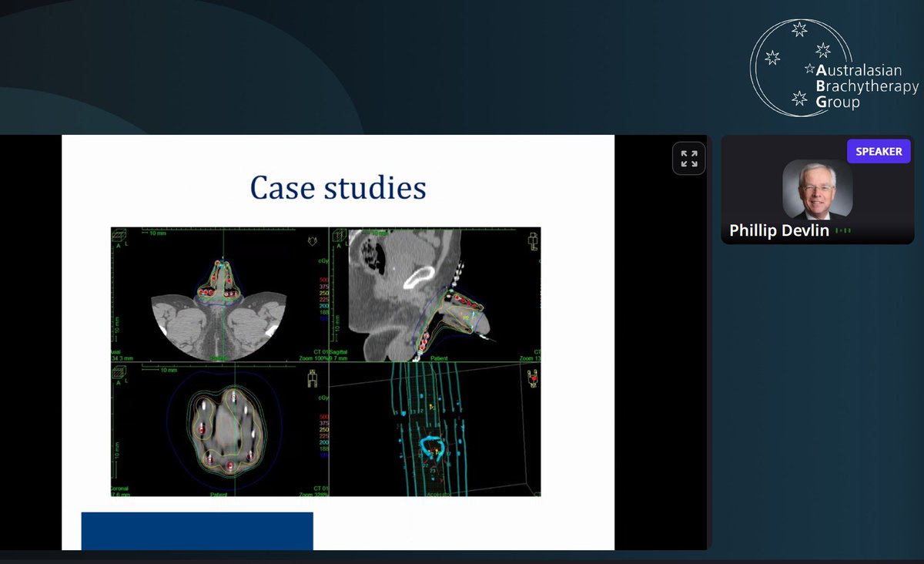Select the coronal CT view panel
This screenshot has width=924, height=564.
coord(220,429)
